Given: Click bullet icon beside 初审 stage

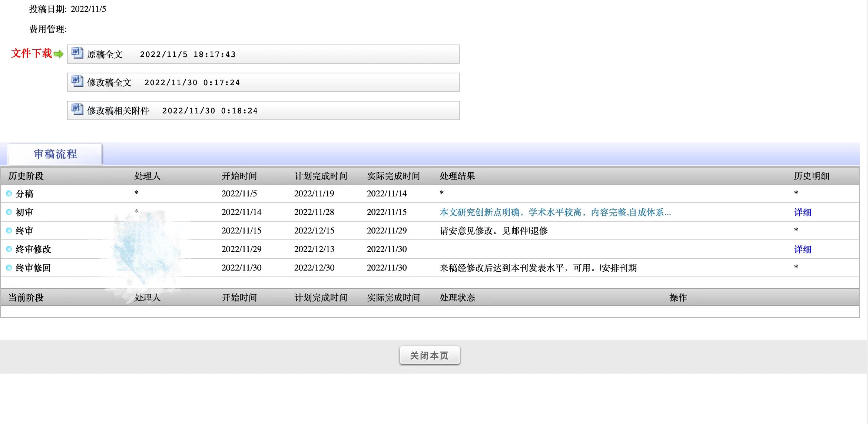Looking at the screenshot, I should 9,212.
